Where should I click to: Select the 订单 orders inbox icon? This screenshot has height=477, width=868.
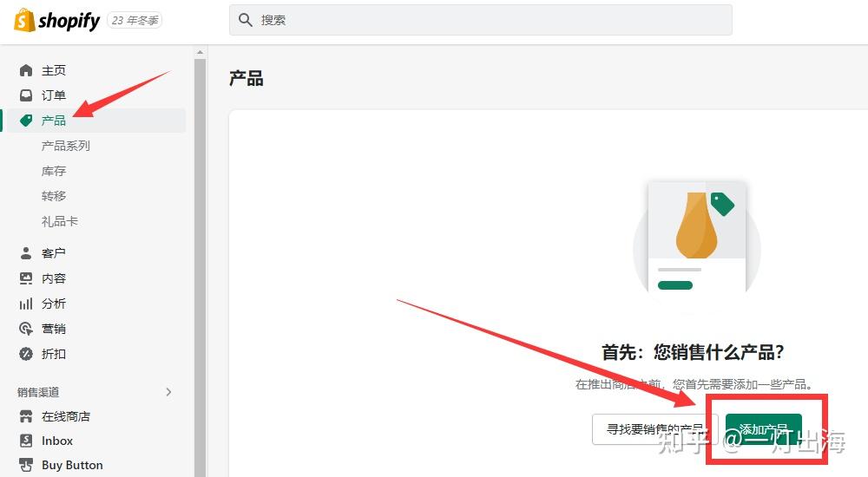pyautogui.click(x=26, y=95)
